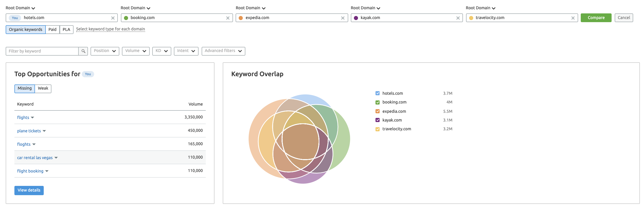
Task: Click the Volume column header
Action: tap(195, 104)
